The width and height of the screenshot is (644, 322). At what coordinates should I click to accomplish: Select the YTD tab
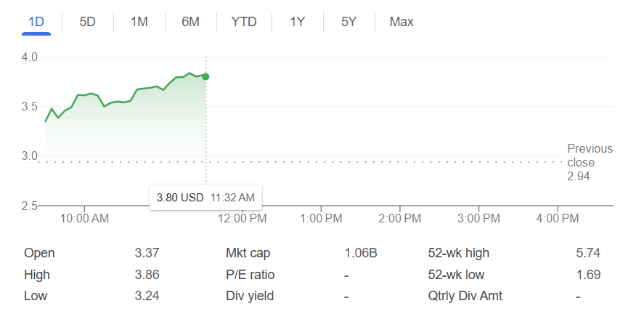(x=244, y=22)
